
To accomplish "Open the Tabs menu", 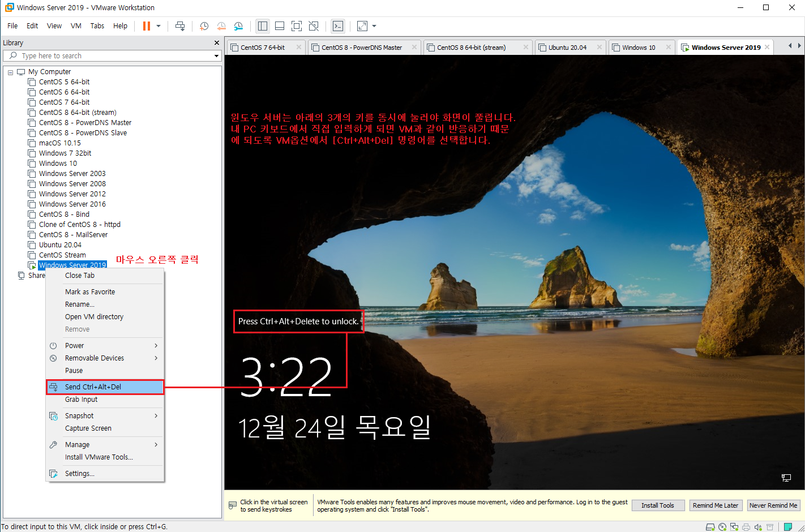I will tap(97, 26).
